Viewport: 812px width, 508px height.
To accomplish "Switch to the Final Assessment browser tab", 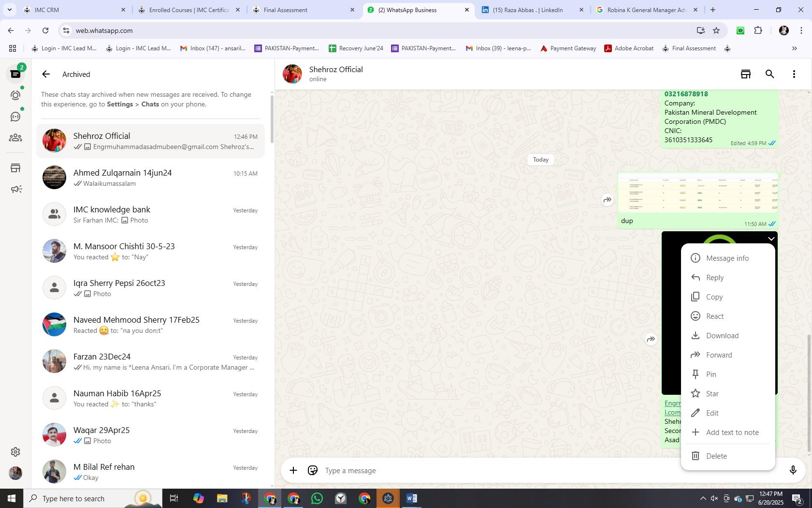I will tap(304, 10).
